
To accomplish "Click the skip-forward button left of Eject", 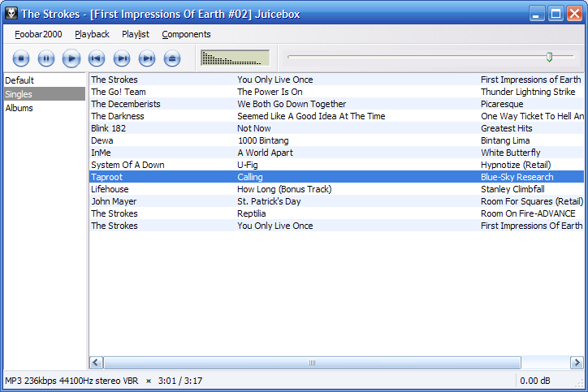I will click(x=147, y=58).
